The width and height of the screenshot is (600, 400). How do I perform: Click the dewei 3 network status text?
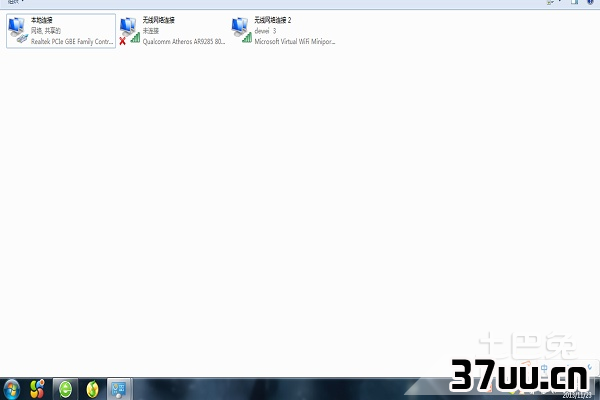click(265, 31)
